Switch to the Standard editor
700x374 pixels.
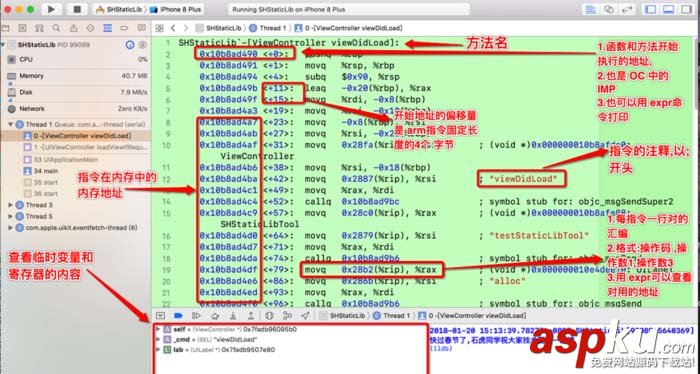[591, 9]
